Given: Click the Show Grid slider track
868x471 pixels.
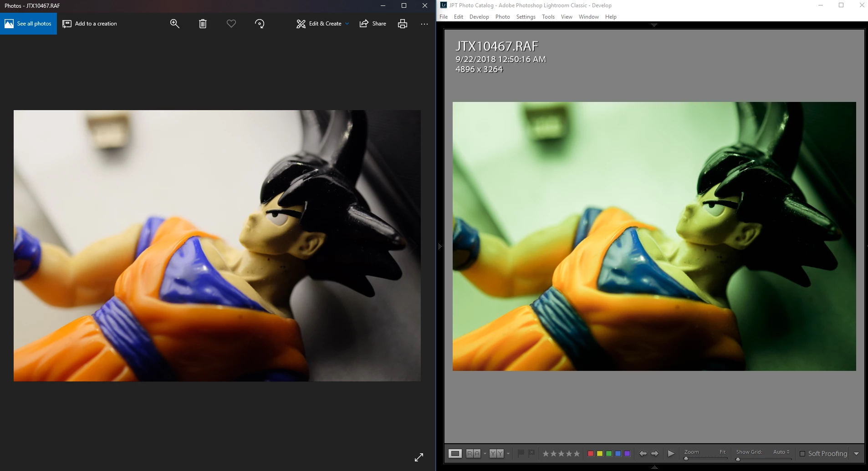Looking at the screenshot, I should pyautogui.click(x=764, y=458).
